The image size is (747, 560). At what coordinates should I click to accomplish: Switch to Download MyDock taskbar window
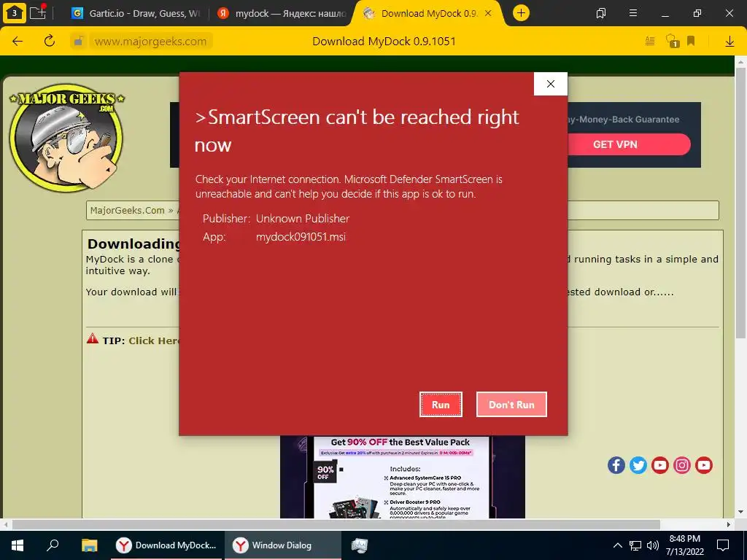(x=166, y=545)
